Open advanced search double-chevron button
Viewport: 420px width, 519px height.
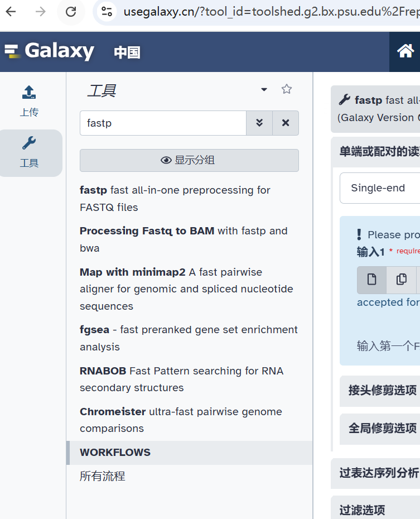[259, 123]
